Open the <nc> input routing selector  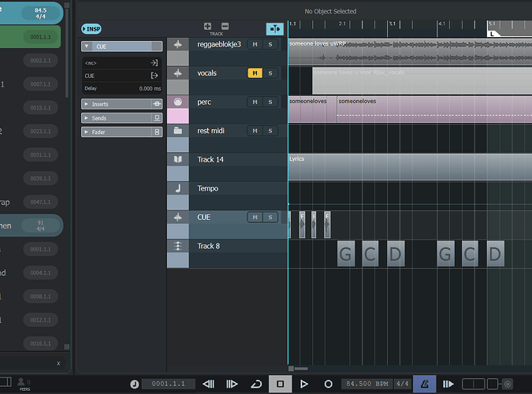tap(121, 63)
